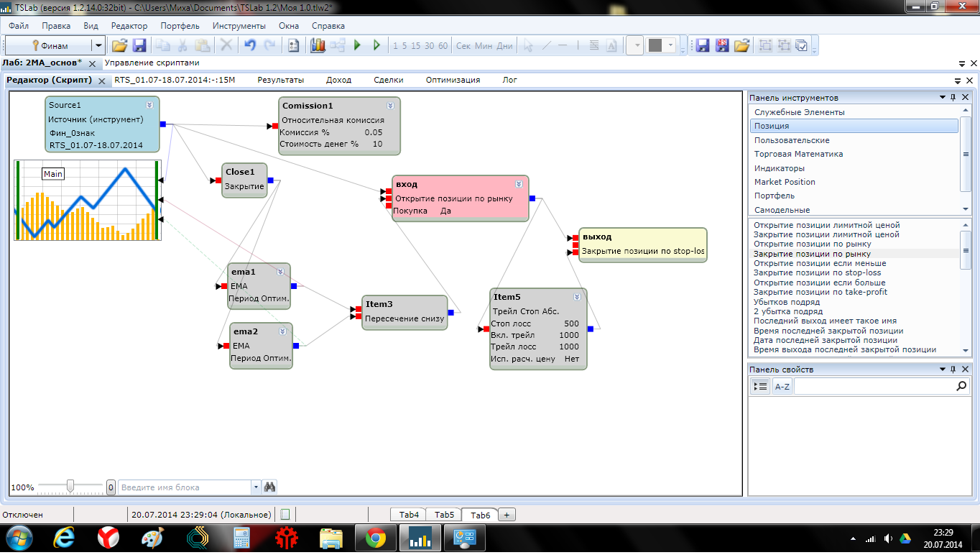Click the zoom slider handle

click(x=70, y=487)
